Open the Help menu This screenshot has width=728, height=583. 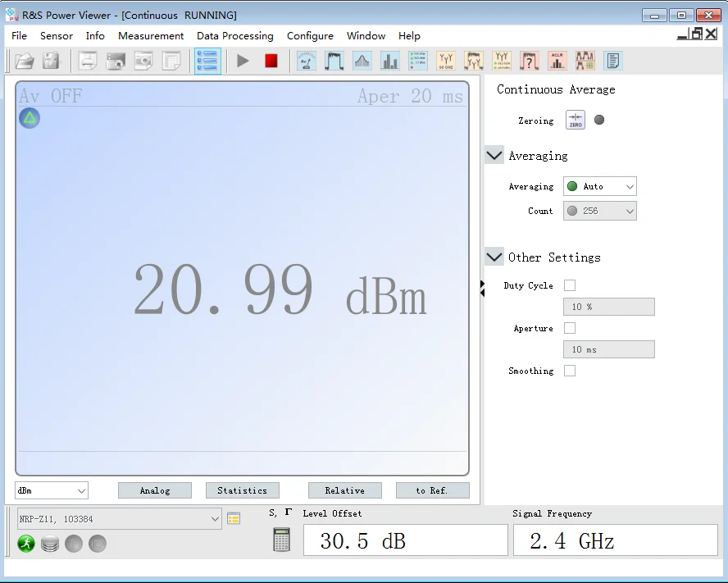point(409,36)
